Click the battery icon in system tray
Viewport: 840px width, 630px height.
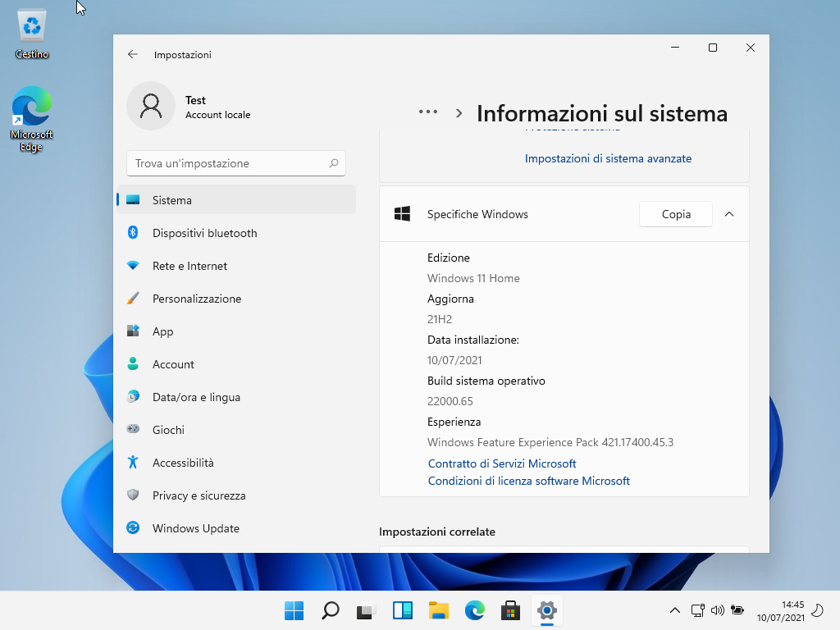[737, 610]
